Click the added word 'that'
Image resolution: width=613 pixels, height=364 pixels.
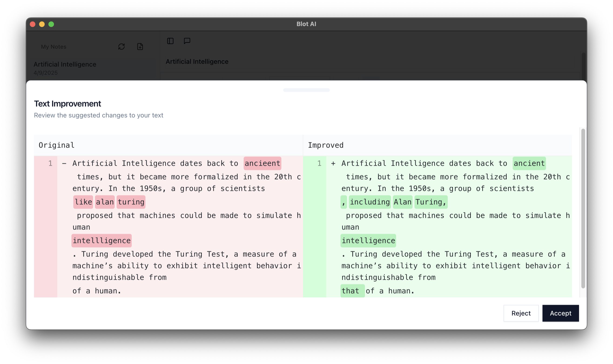click(353, 291)
